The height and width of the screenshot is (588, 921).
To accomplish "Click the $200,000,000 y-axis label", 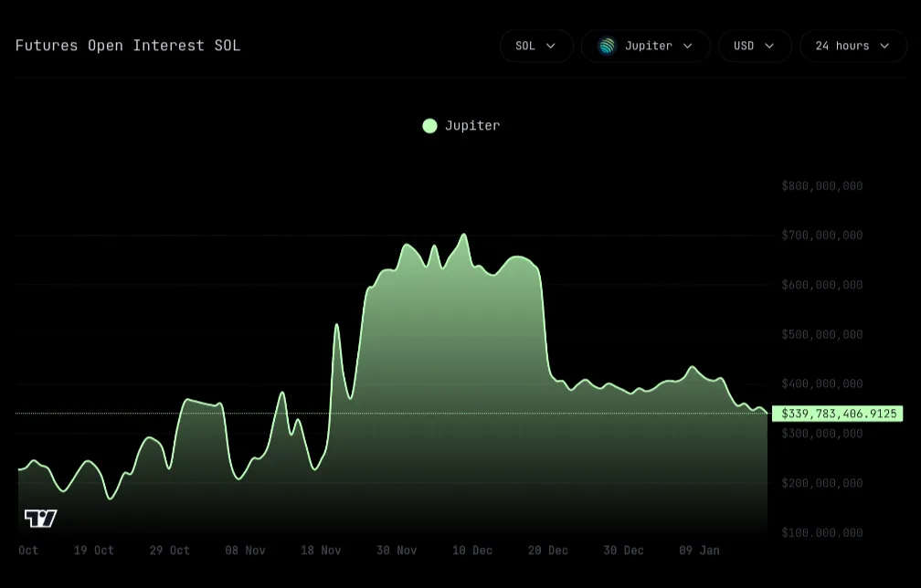I will [x=821, y=483].
